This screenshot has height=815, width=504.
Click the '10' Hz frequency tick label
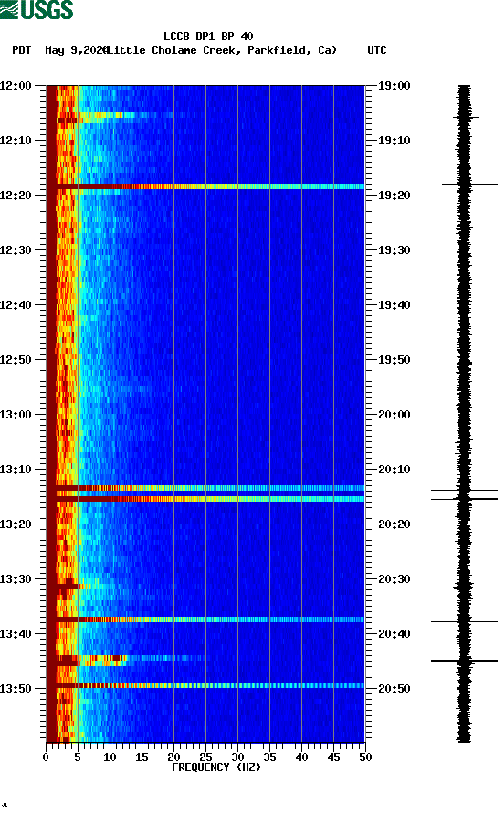pyautogui.click(x=110, y=757)
